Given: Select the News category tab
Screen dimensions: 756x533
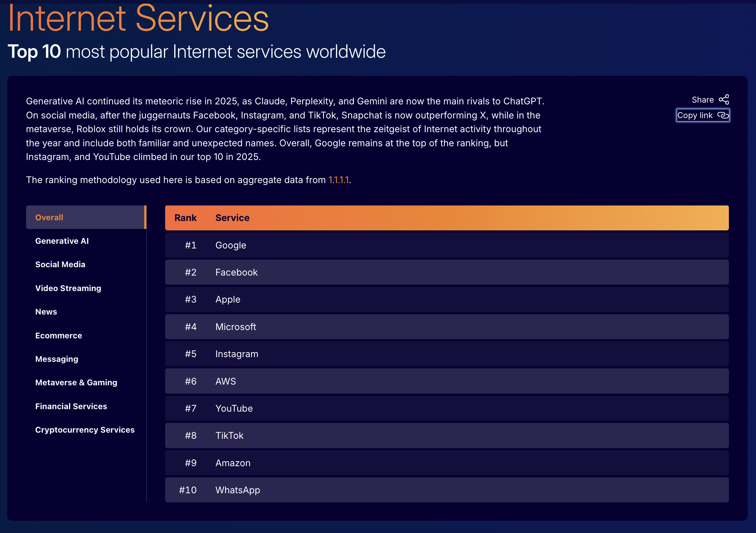Looking at the screenshot, I should click(x=46, y=312).
